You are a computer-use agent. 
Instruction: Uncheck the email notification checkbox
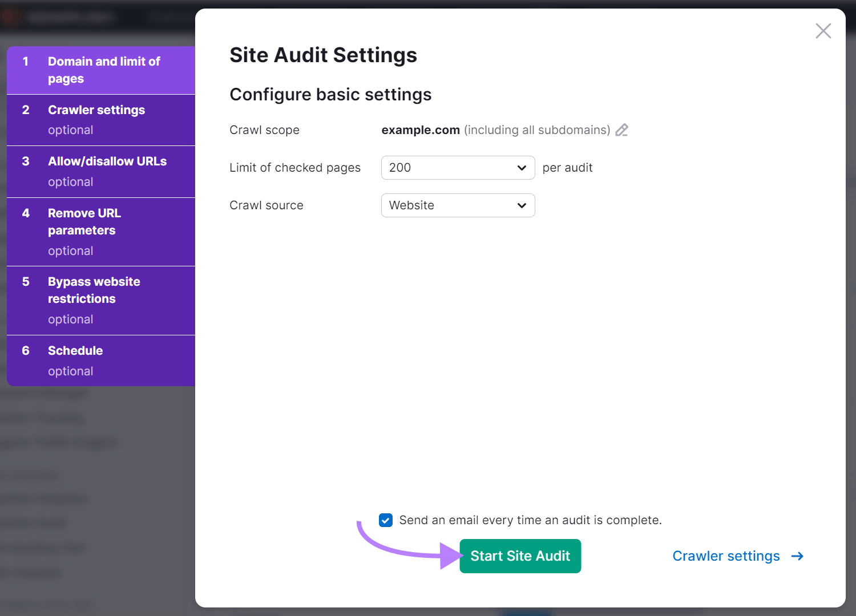point(386,520)
